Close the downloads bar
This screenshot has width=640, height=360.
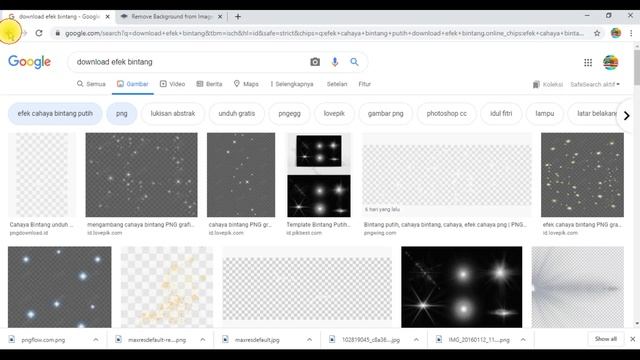coord(632,339)
